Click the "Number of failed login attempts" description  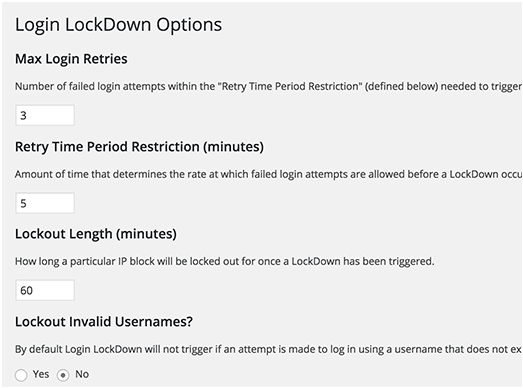tap(268, 86)
